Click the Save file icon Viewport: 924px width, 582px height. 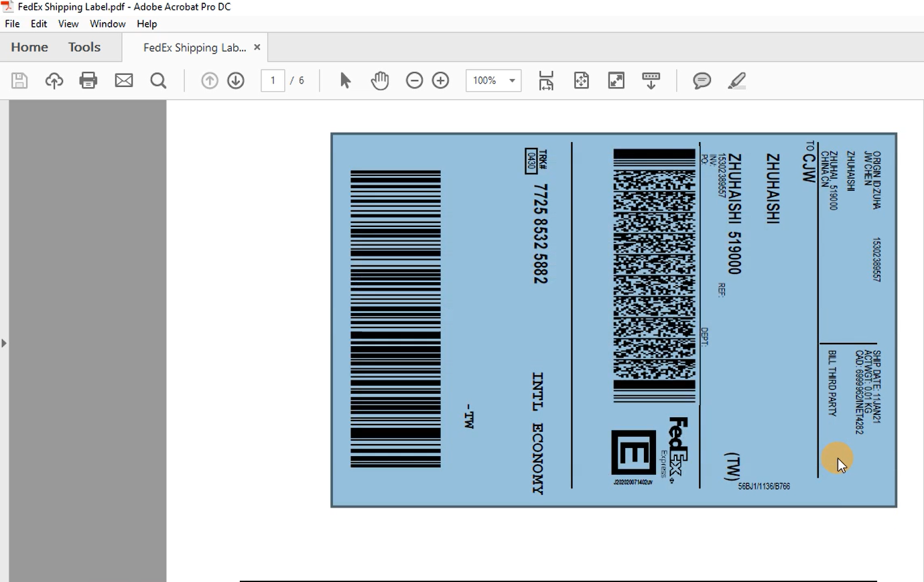click(19, 81)
